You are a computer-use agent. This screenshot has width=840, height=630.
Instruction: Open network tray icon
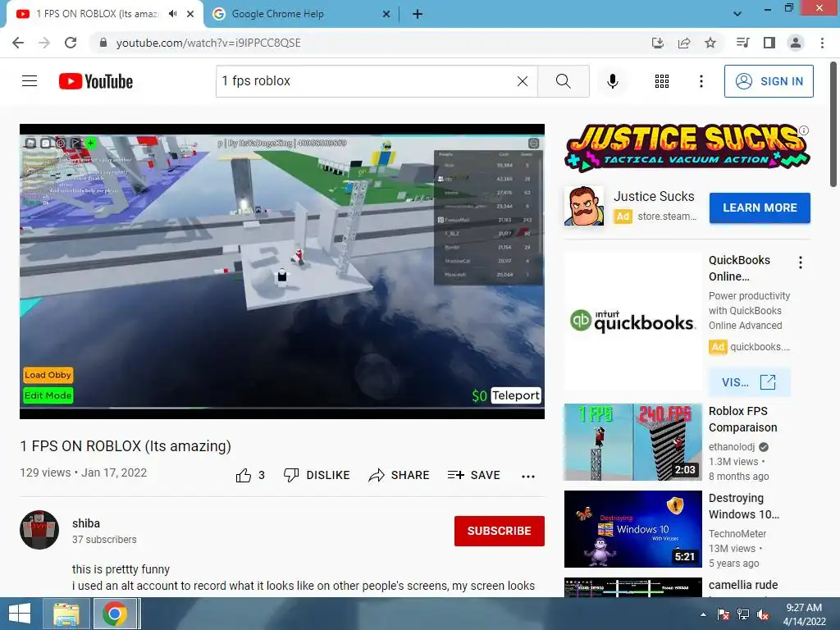743,614
